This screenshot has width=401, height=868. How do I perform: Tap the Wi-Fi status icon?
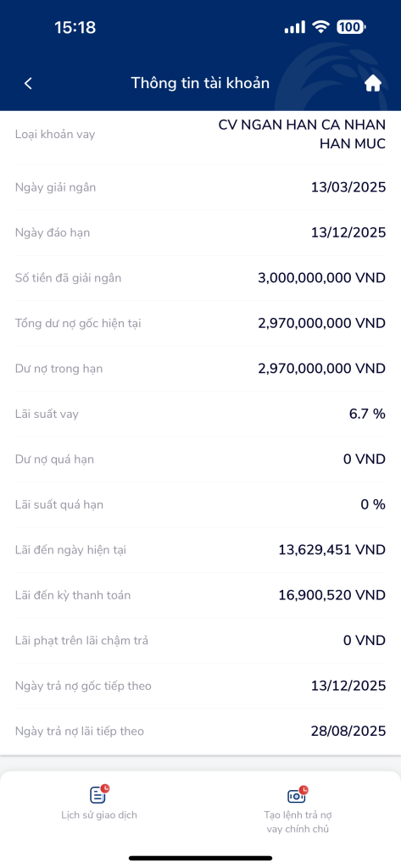tap(320, 26)
